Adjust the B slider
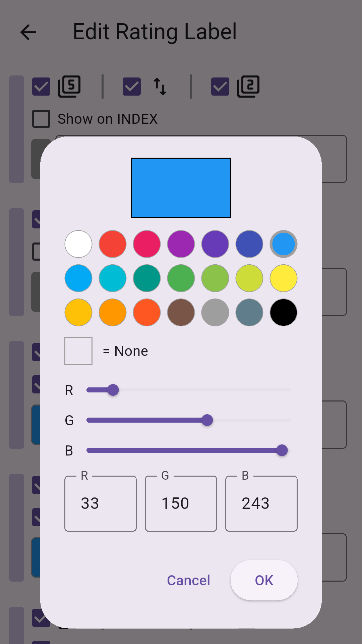362x644 pixels. coord(283,450)
